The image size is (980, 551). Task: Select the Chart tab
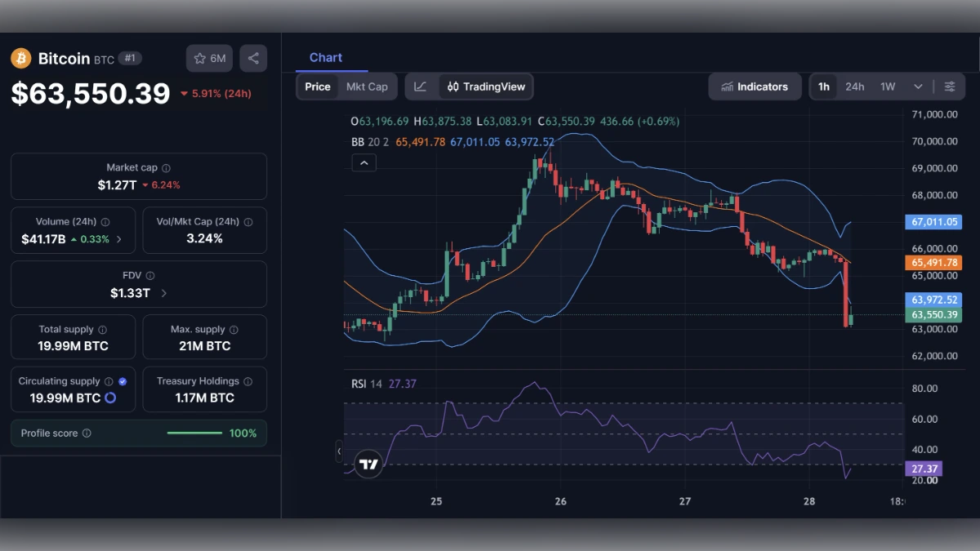(326, 57)
